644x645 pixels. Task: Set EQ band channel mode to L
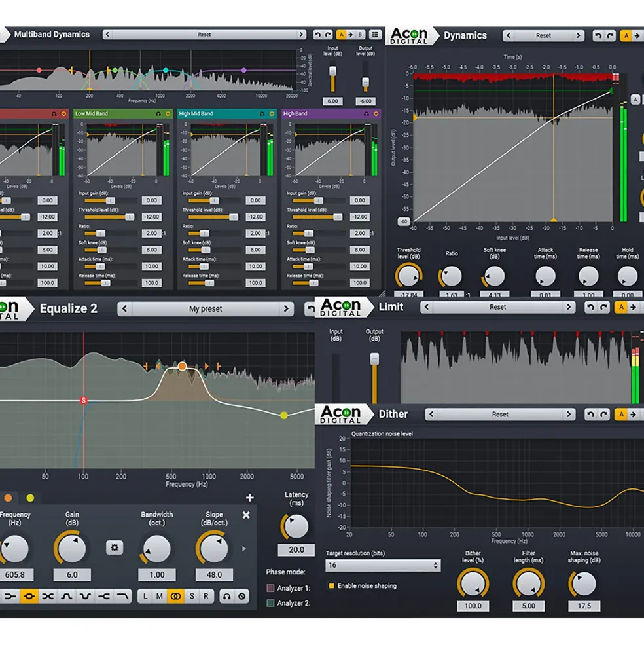[x=145, y=596]
